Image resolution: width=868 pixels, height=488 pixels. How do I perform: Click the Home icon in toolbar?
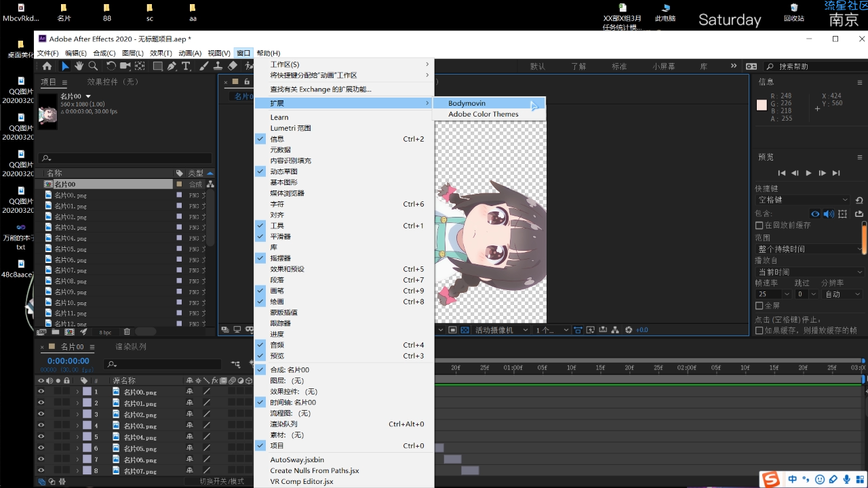point(47,66)
